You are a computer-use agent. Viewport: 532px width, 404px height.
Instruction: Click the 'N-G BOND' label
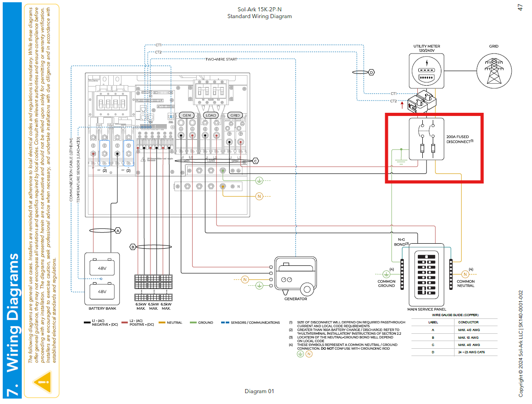(401, 242)
